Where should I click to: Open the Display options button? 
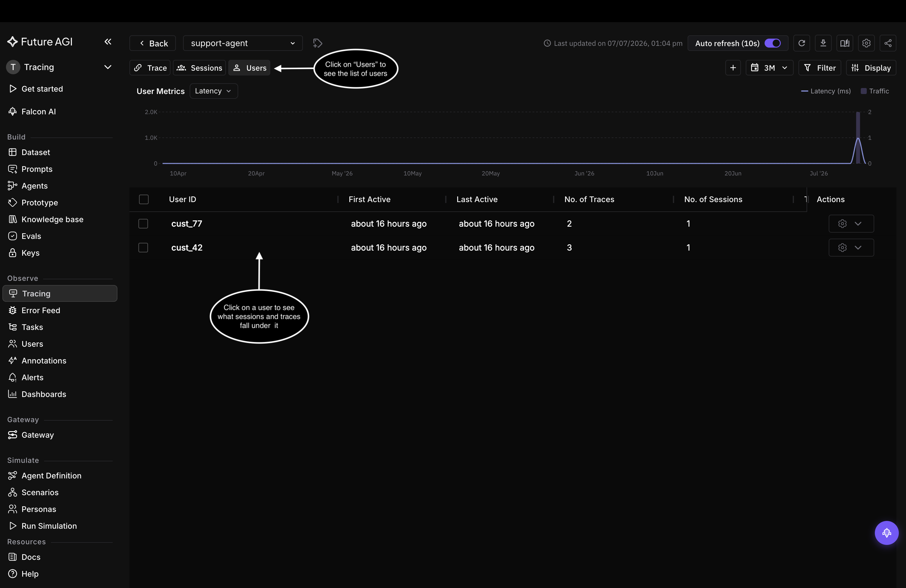pos(871,68)
